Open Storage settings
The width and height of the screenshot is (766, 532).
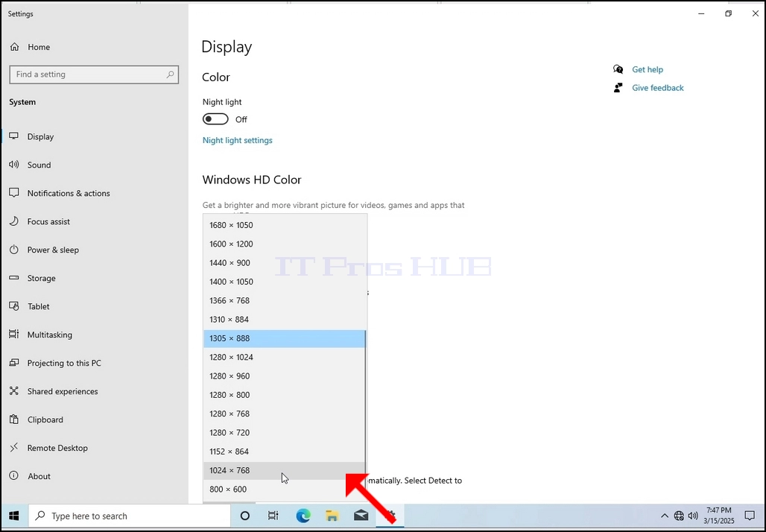pos(41,279)
